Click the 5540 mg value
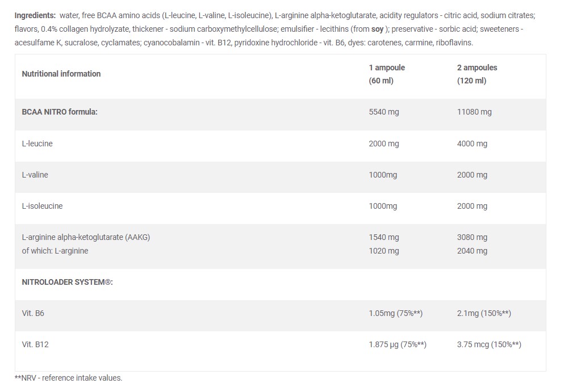Viewport: 564px width, 392px height. pos(384,112)
